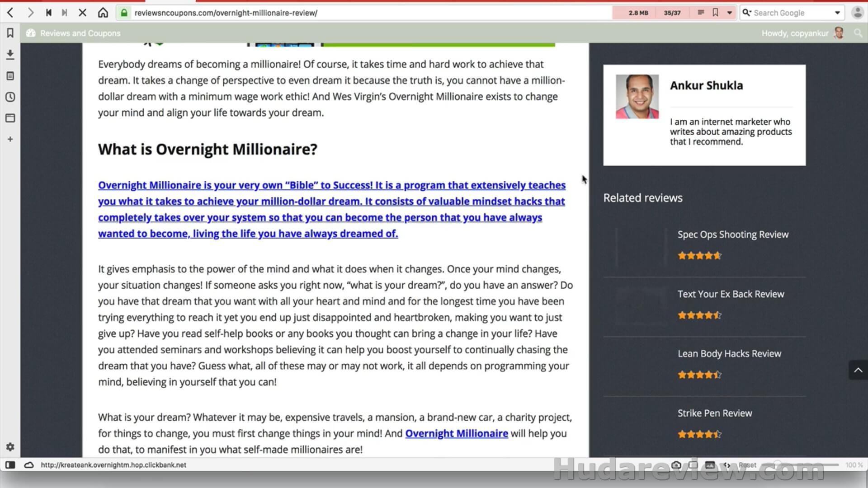Screen dimensions: 868x488
Task: Open the Lean Body Hacks Review link
Action: click(729, 354)
